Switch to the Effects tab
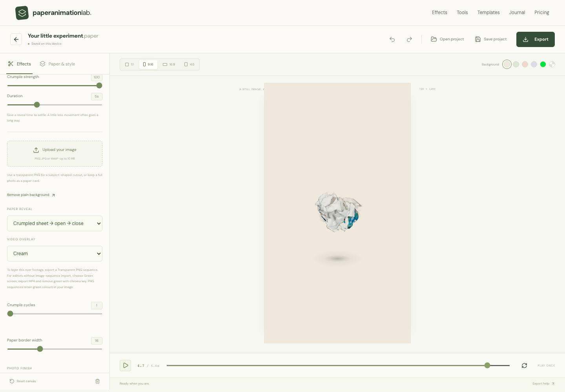565x392 pixels. (19, 64)
